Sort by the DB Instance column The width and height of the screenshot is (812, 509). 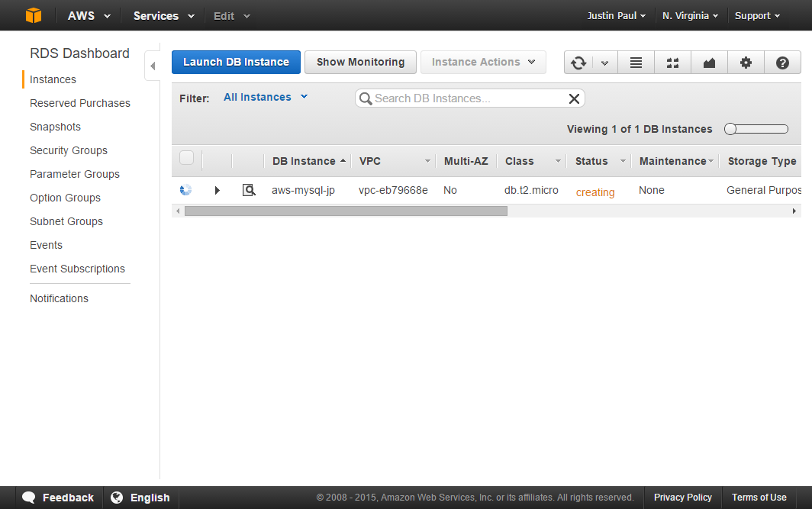point(308,161)
